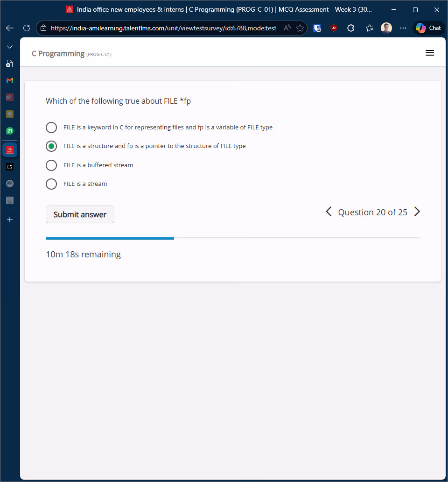Switch to the WhatsApp tab showing 21
The width and height of the screenshot is (448, 482).
coord(10,131)
